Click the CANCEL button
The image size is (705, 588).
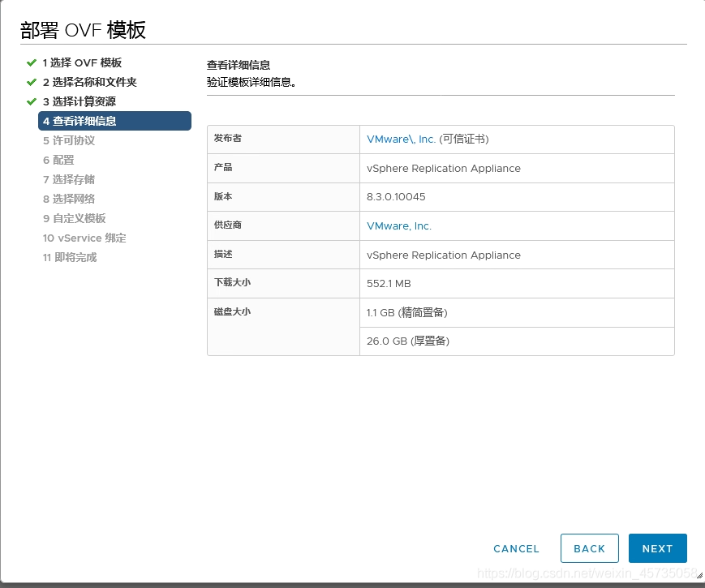pyautogui.click(x=516, y=548)
